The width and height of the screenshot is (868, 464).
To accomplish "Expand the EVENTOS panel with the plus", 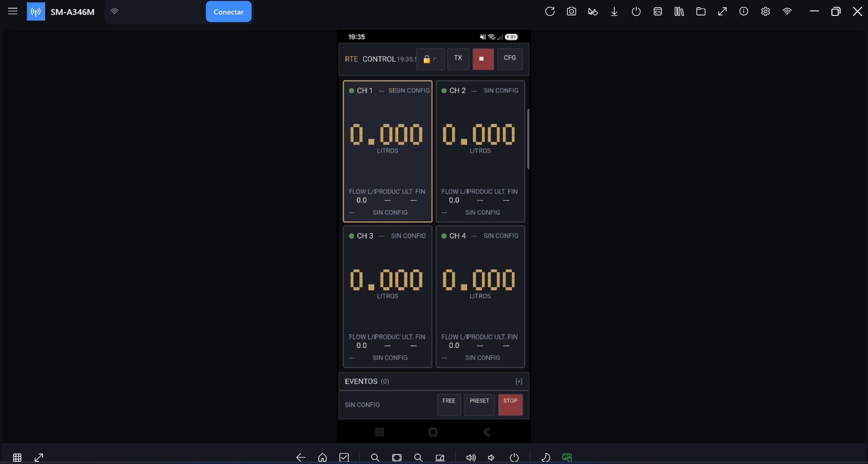I will point(519,381).
